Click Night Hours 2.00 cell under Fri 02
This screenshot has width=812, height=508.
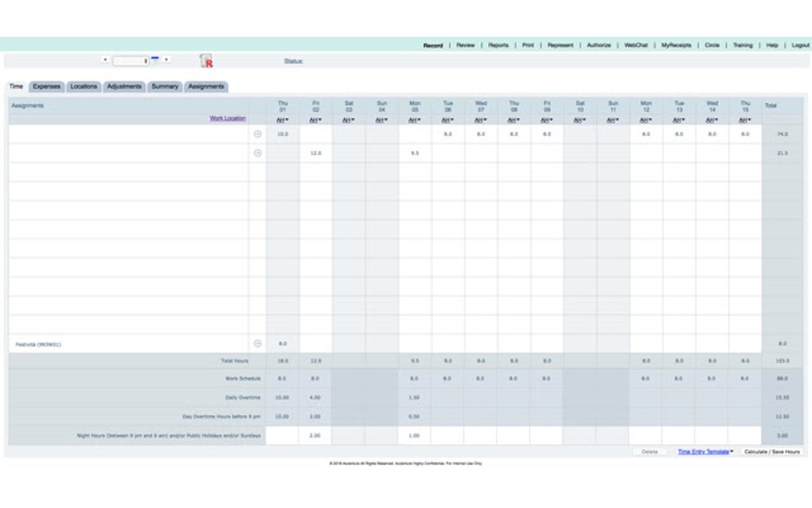315,436
